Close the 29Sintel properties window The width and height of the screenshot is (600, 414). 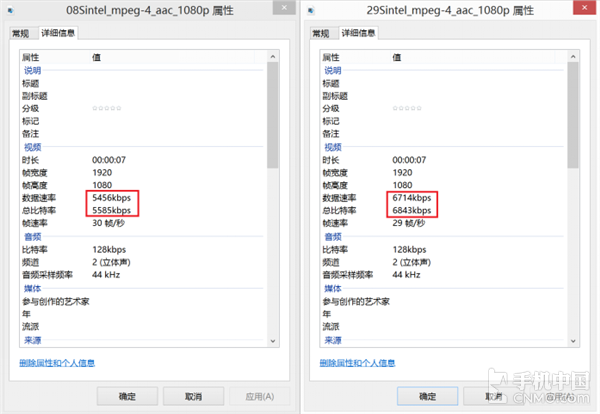pos(584,7)
